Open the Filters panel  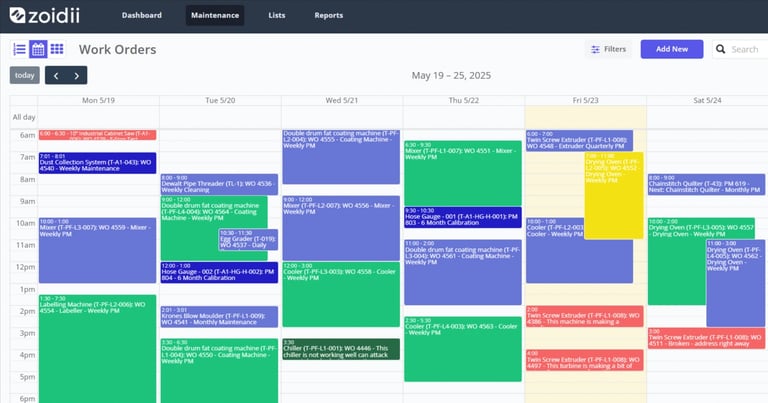(608, 49)
